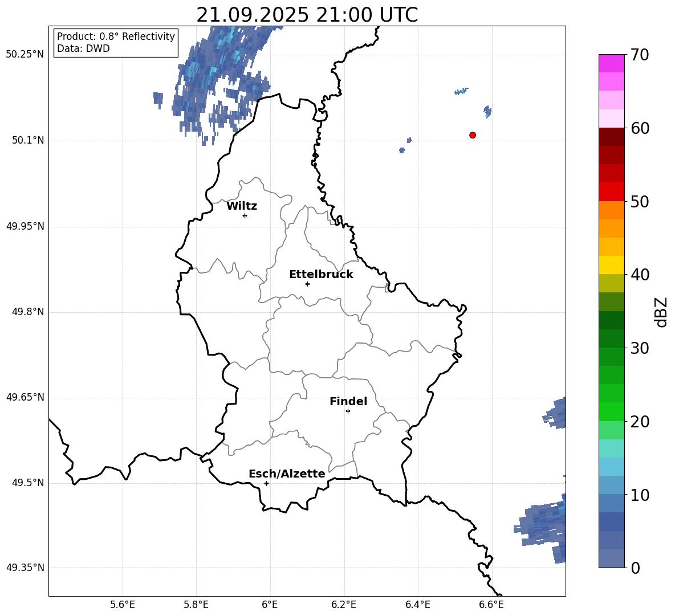Click the 49.65°N latitude label
The image size is (675, 616).
[25, 397]
